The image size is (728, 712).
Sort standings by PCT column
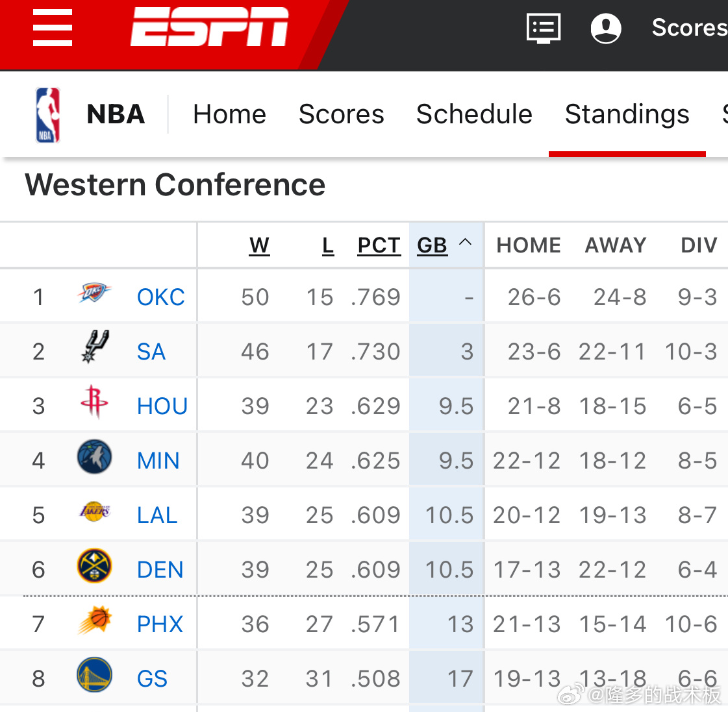(x=379, y=245)
